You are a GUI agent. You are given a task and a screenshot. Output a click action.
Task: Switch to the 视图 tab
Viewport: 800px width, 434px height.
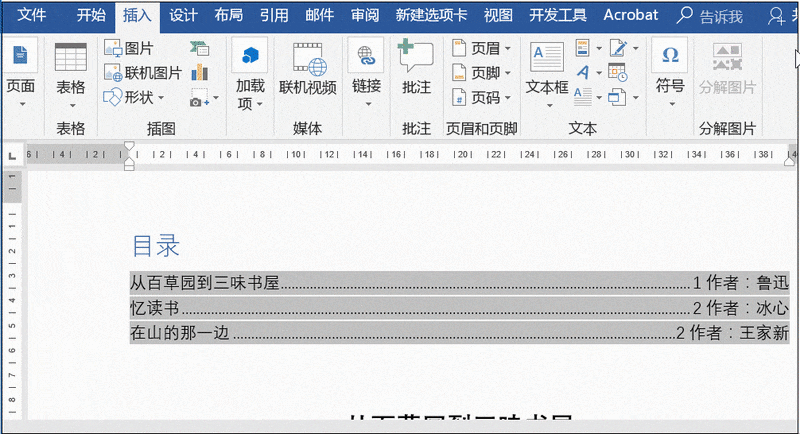point(498,15)
